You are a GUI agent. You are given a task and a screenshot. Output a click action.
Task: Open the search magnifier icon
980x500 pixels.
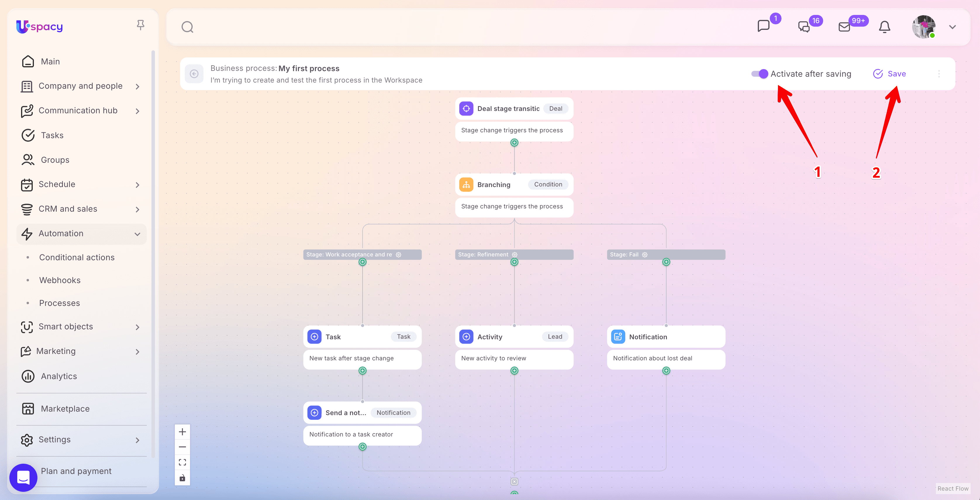(x=187, y=27)
